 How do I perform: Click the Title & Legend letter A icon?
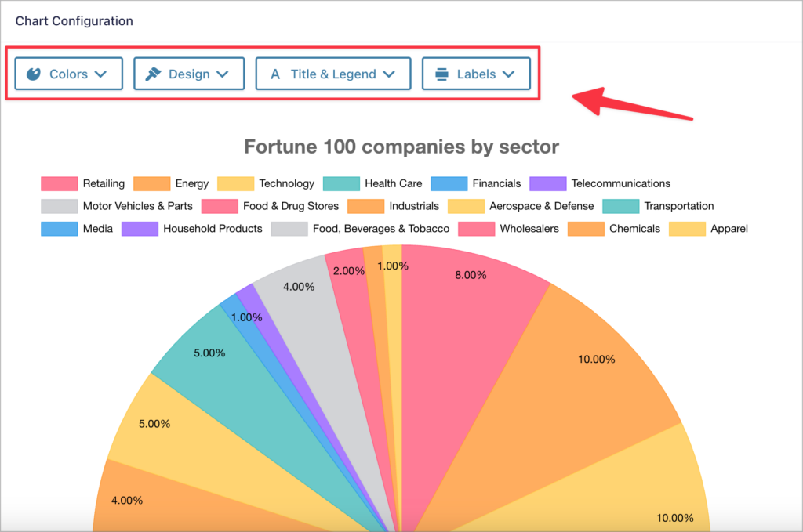point(275,74)
